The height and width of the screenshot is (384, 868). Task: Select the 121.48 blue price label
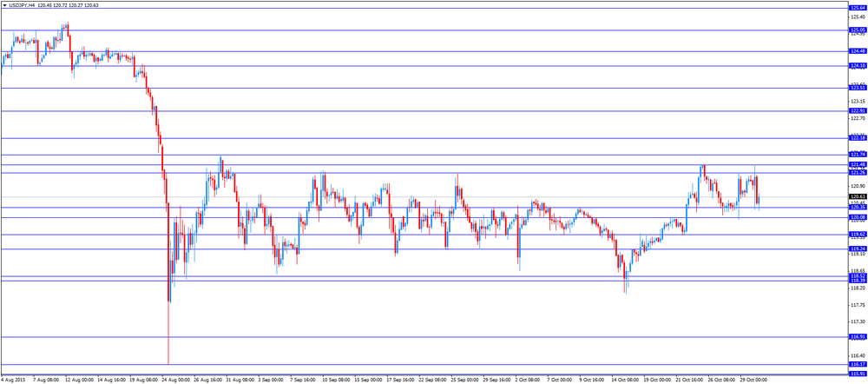pyautogui.click(x=858, y=164)
